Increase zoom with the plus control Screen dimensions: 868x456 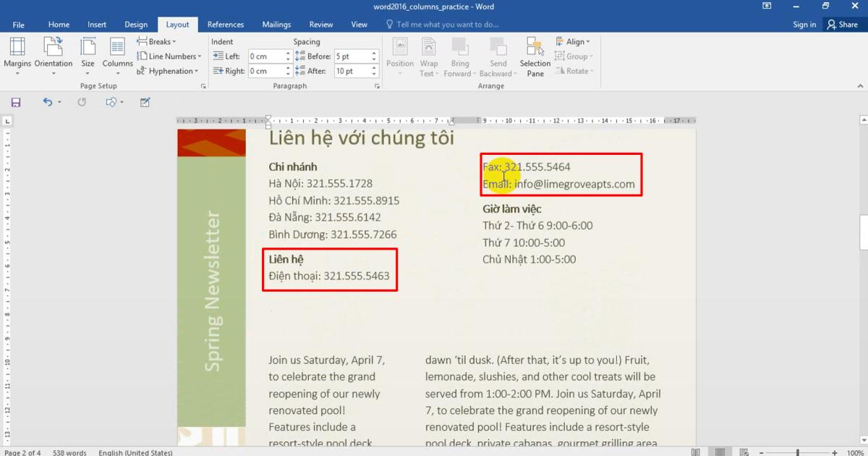click(833, 452)
